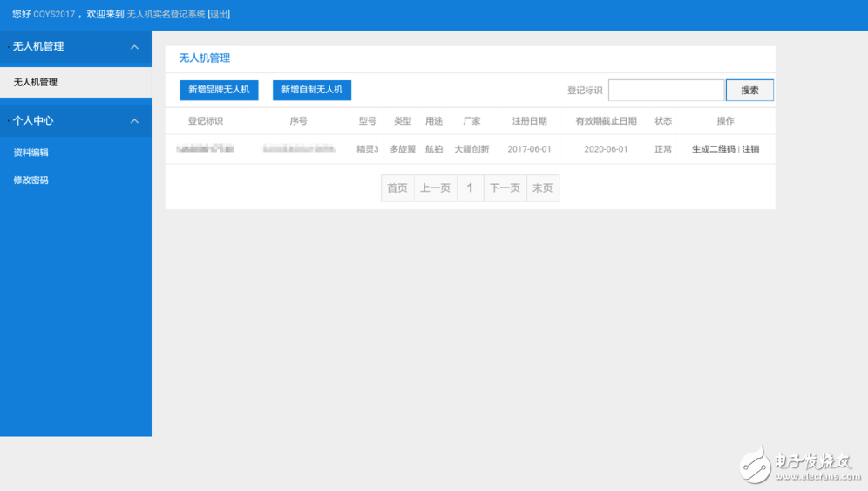Select page 1 in pagination
The height and width of the screenshot is (491, 868).
coord(470,188)
